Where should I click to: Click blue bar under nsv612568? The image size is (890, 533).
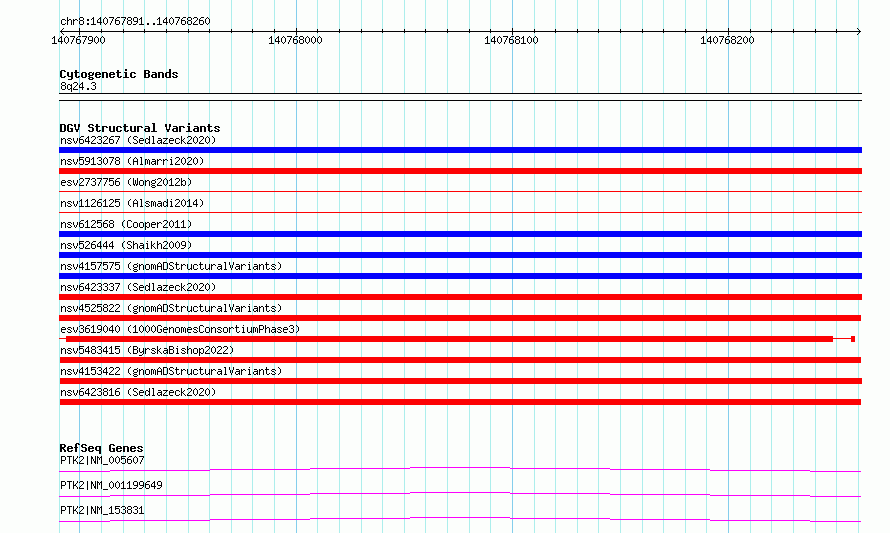click(460, 234)
